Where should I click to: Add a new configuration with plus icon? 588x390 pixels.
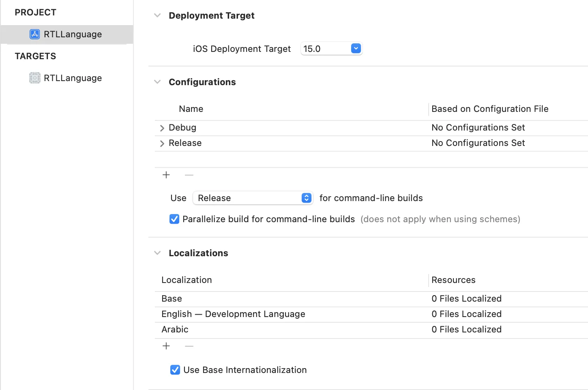coord(166,175)
